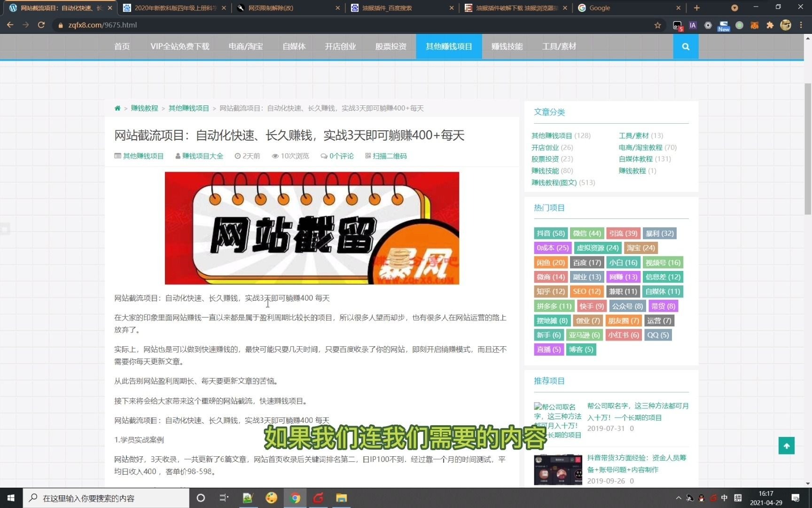Image resolution: width=812 pixels, height=508 pixels.
Task: Select the 小红书 (6) tag
Action: pos(624,335)
